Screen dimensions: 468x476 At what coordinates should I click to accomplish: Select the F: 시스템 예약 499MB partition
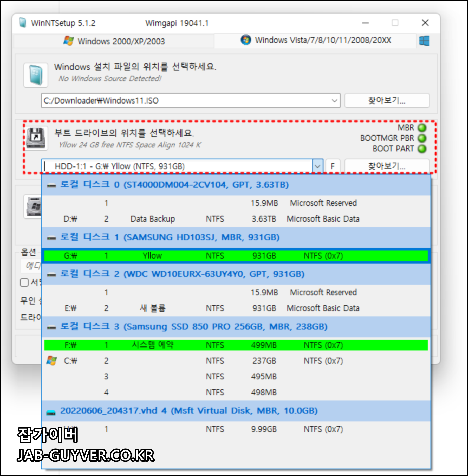coord(236,345)
